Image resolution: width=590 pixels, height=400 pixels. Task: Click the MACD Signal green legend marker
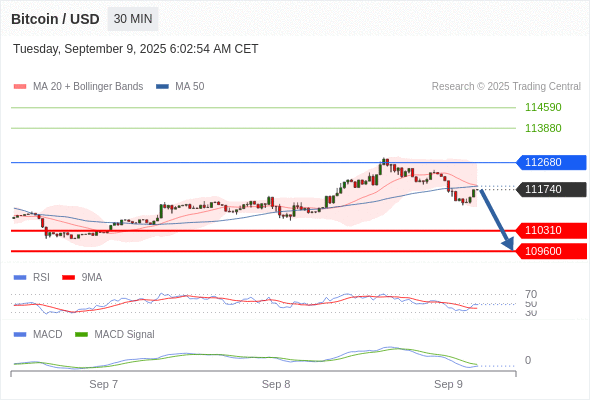[81, 334]
